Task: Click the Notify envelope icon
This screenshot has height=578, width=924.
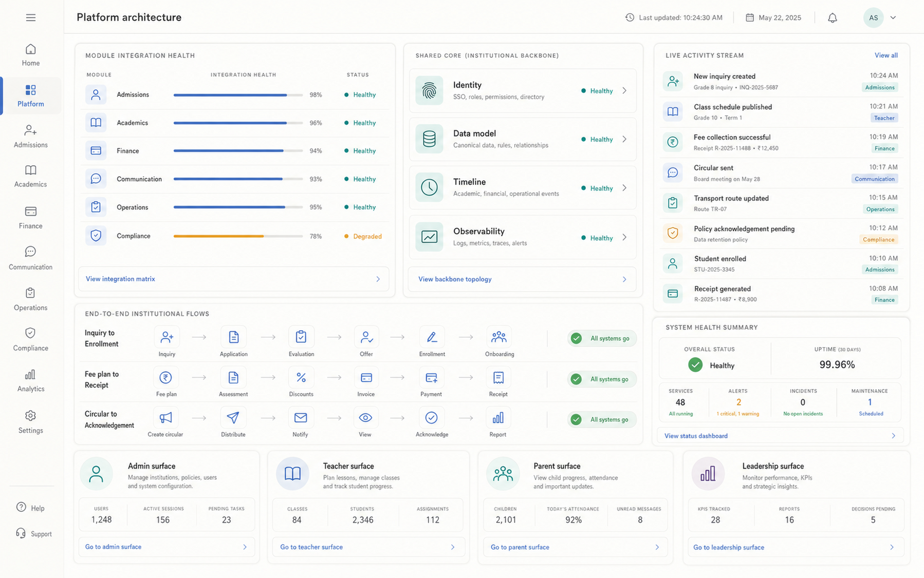Action: pos(301,418)
